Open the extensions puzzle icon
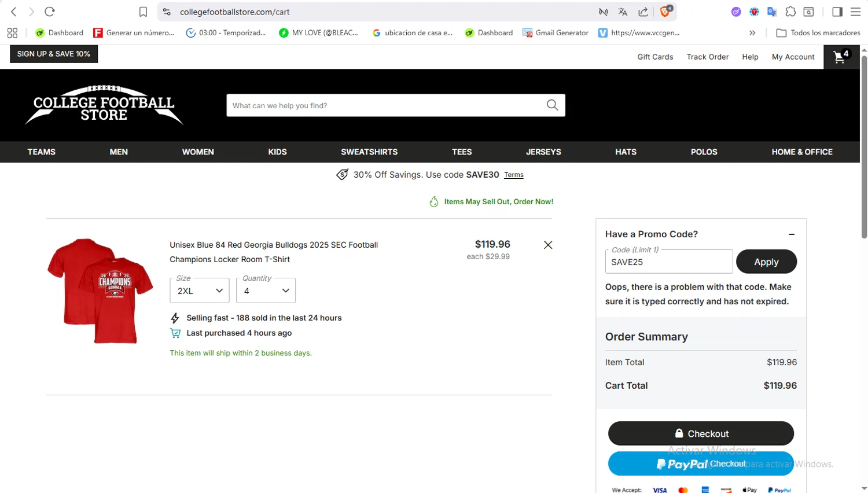The width and height of the screenshot is (868, 493). click(x=790, y=12)
